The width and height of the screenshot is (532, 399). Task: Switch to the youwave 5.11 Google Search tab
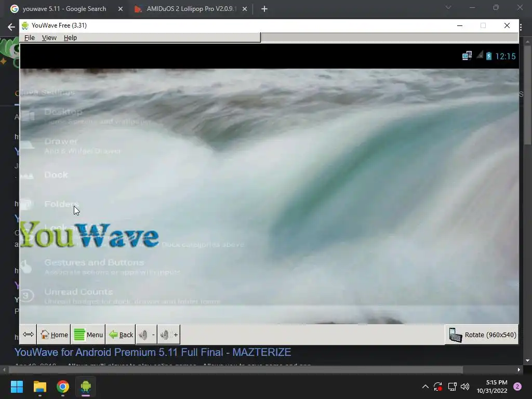[64, 9]
